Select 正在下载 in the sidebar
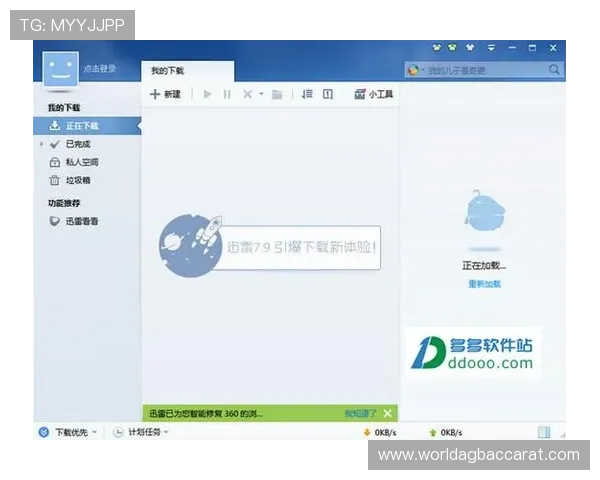The height and width of the screenshot is (480, 600). pyautogui.click(x=87, y=126)
